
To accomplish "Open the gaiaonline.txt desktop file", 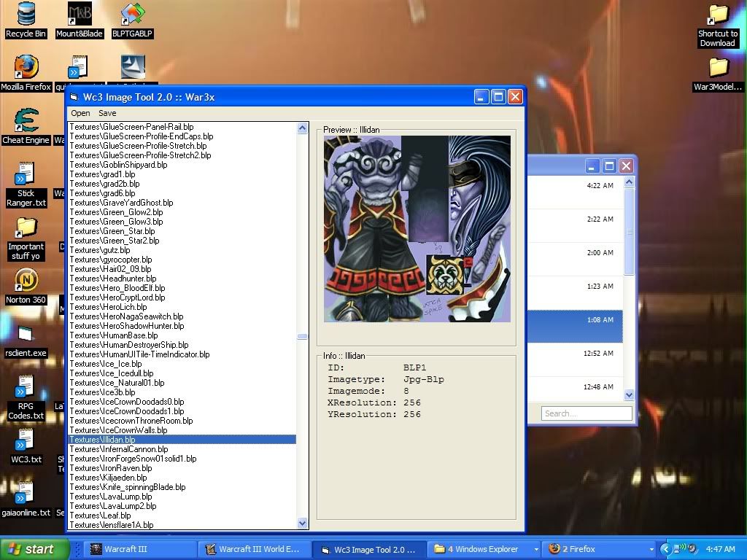I will (x=26, y=499).
